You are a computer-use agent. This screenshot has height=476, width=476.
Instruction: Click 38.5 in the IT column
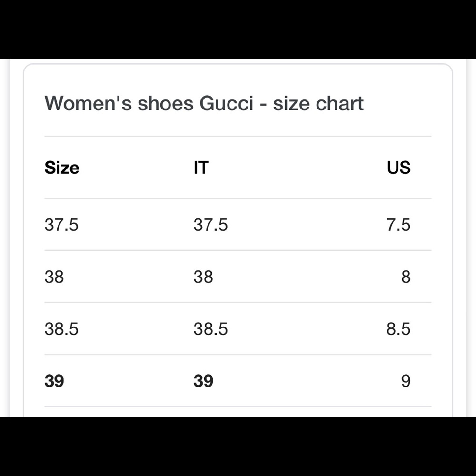coord(210,329)
